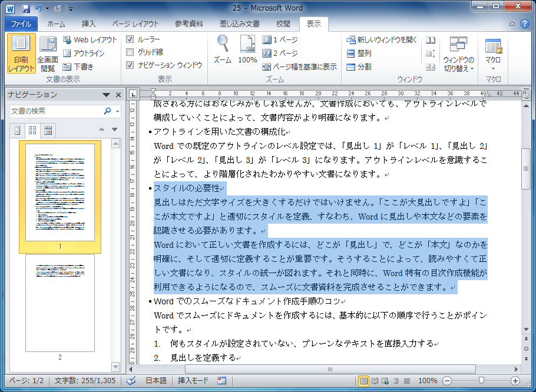Open search options dropdown in navigation pane
This screenshot has width=536, height=392.
coord(117,111)
